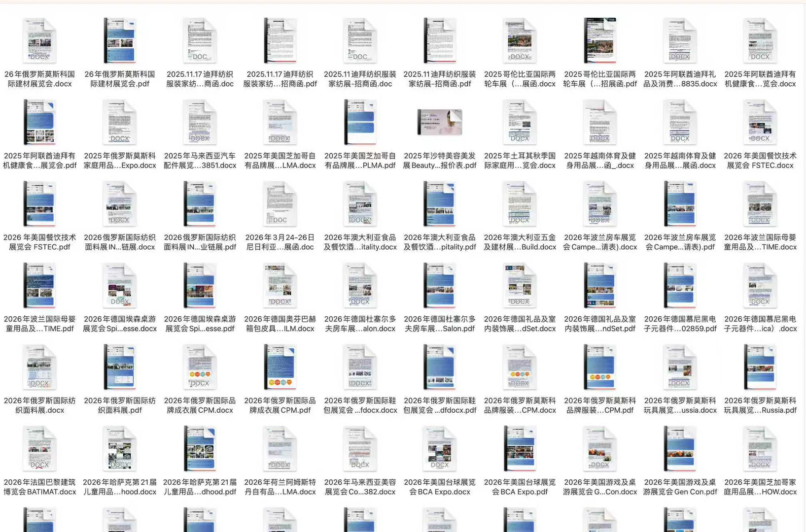Select the 2025 年阿联酋迪拜礼品及消费…8835.docx icon
Screen dimensions: 806x532
click(680, 40)
